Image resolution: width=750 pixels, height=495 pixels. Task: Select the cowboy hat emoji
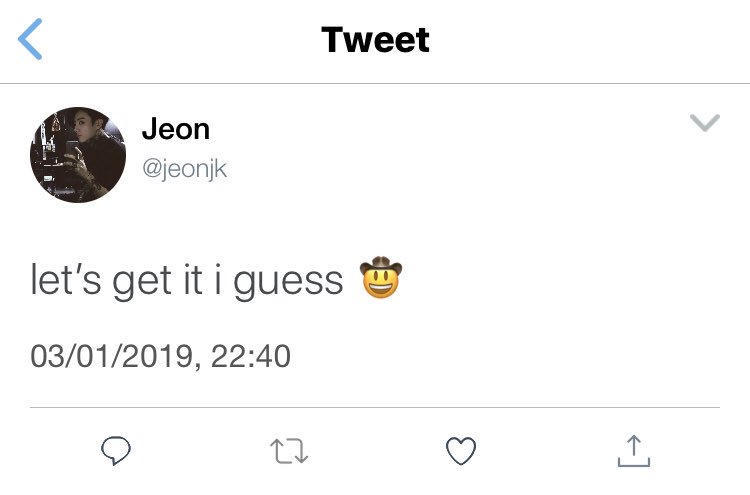[x=381, y=277]
